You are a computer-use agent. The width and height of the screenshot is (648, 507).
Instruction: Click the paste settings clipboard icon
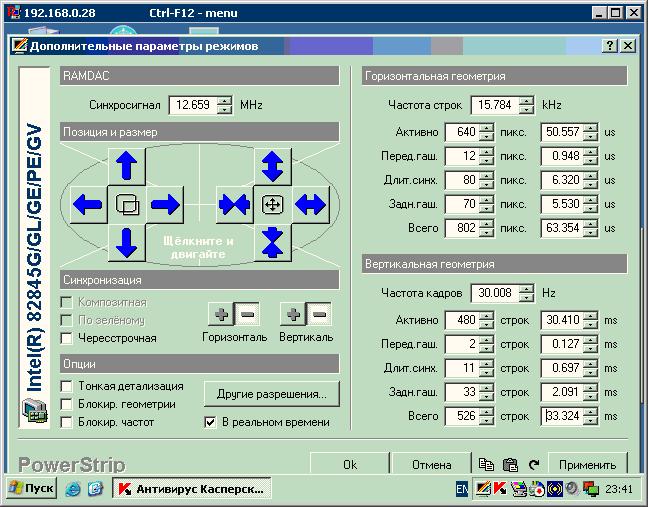[510, 465]
